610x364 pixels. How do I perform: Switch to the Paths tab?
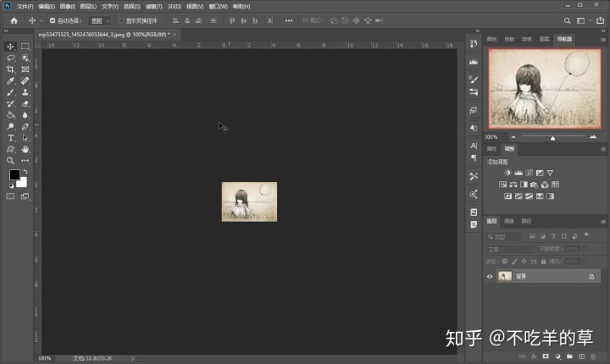pyautogui.click(x=526, y=221)
